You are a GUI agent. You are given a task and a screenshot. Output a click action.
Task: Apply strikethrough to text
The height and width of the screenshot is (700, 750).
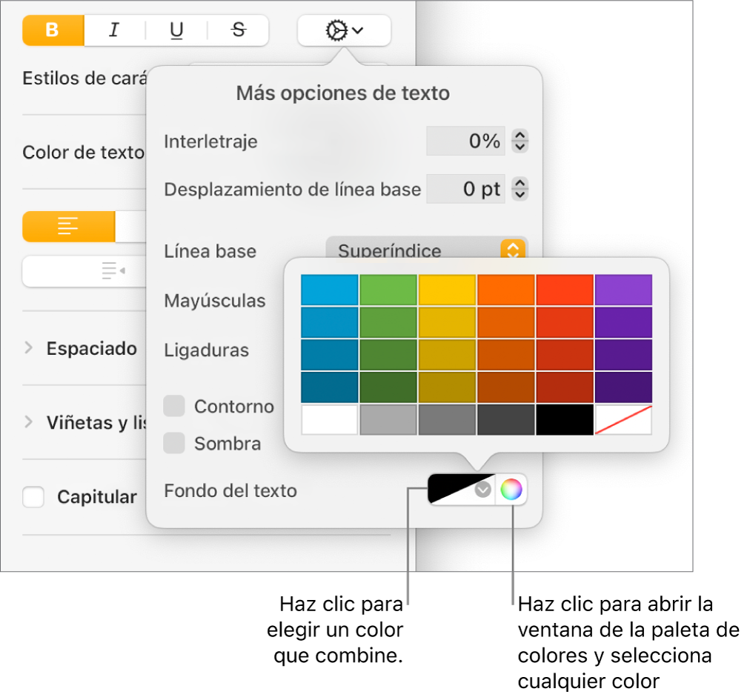pyautogui.click(x=238, y=30)
